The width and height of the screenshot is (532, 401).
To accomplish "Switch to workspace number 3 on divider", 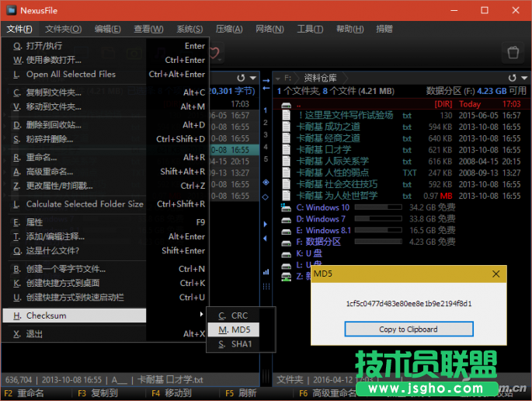I will coord(266,134).
